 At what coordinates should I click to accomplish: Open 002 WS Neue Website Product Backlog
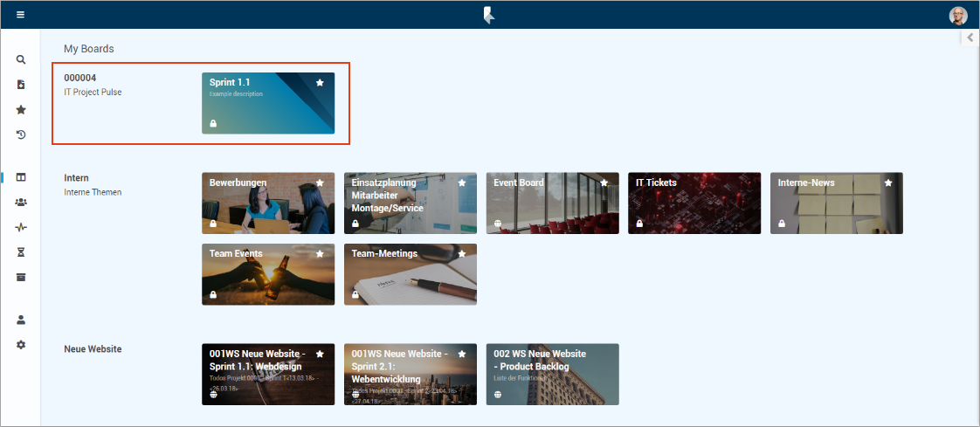tap(552, 375)
